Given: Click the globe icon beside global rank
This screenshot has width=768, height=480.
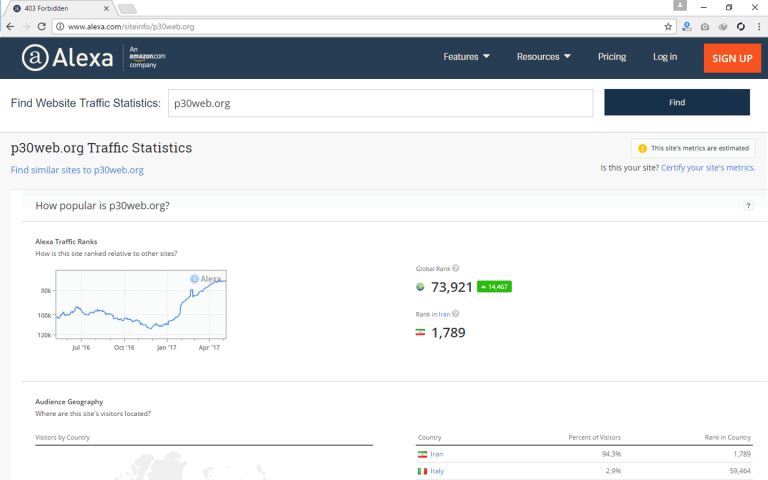Looking at the screenshot, I should point(420,287).
